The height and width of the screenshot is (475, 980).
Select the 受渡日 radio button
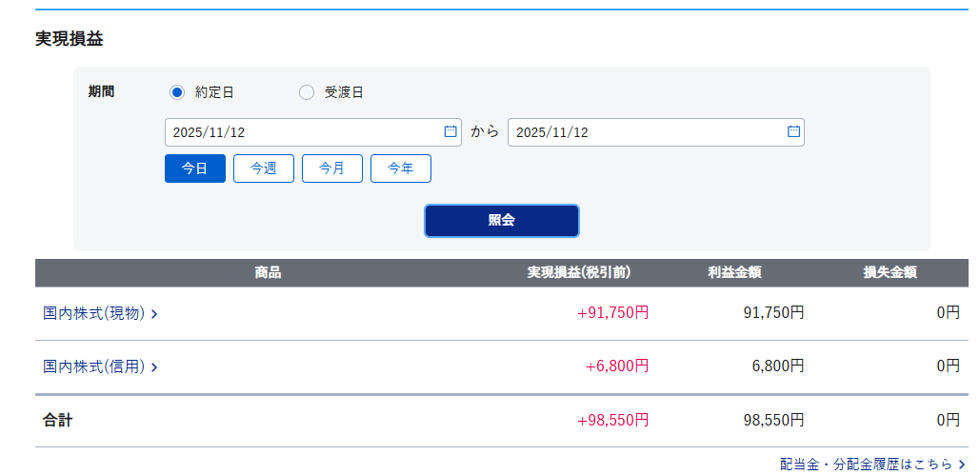tap(307, 92)
